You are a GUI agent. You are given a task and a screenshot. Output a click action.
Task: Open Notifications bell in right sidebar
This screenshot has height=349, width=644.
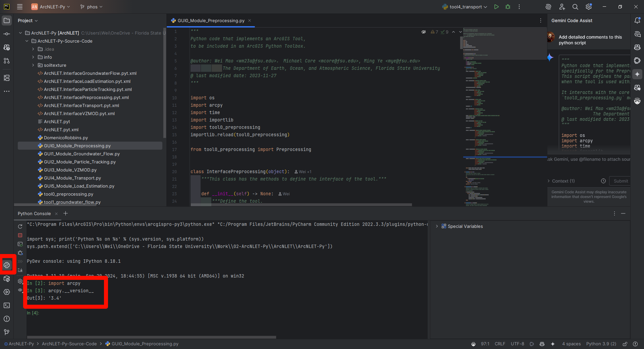pos(637,20)
